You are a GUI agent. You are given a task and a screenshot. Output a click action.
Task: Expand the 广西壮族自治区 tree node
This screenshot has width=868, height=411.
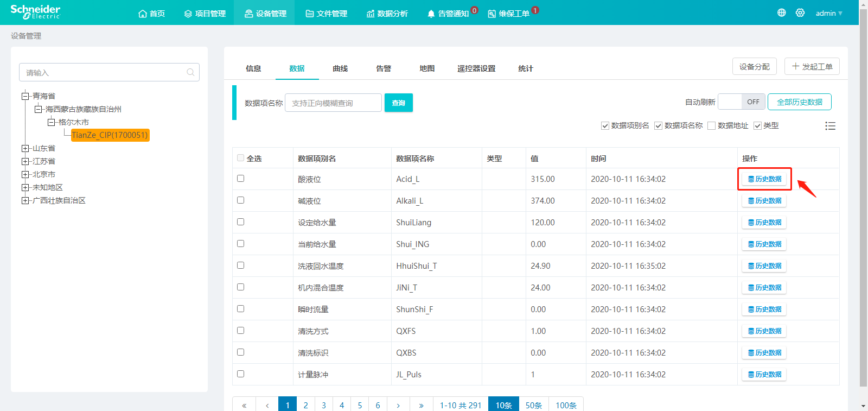point(25,200)
